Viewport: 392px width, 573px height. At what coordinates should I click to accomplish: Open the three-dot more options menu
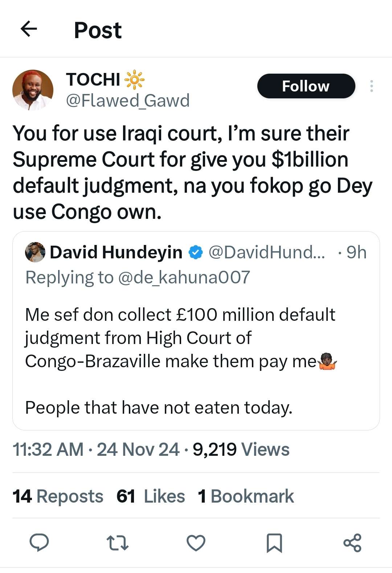click(371, 86)
